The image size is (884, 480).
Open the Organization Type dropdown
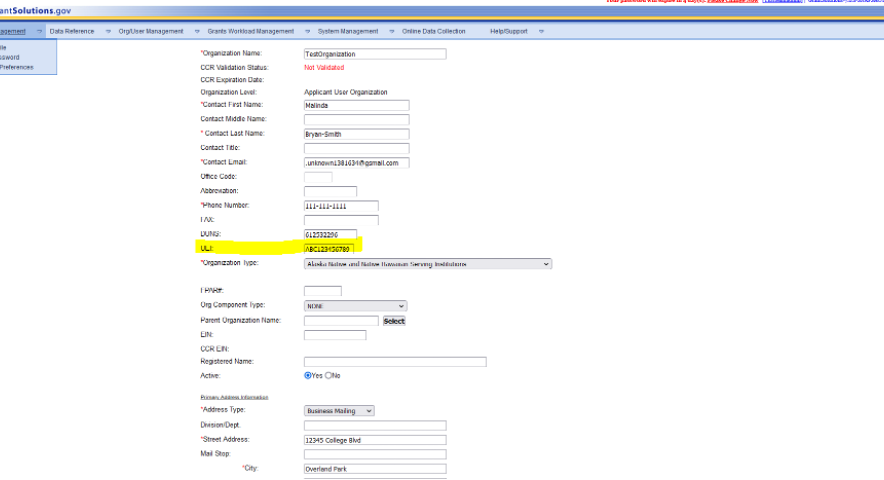pyautogui.click(x=427, y=264)
